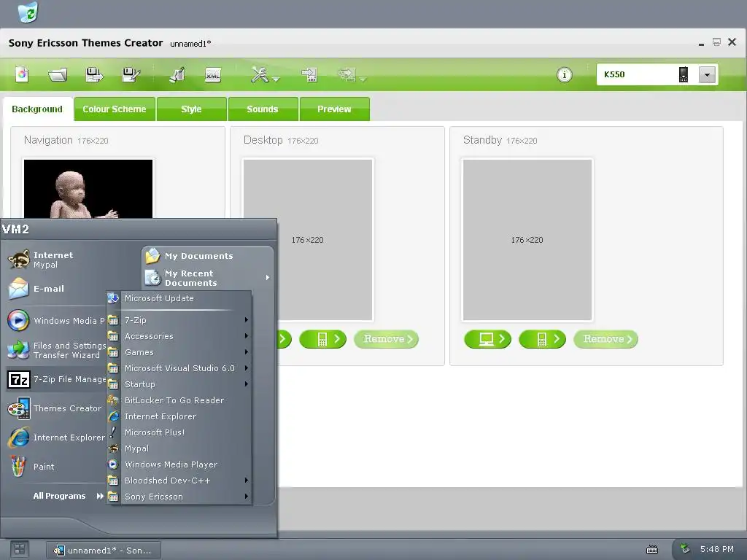
Task: Open the greyed-out transfer icon's dropdown arrow
Action: coord(363,79)
